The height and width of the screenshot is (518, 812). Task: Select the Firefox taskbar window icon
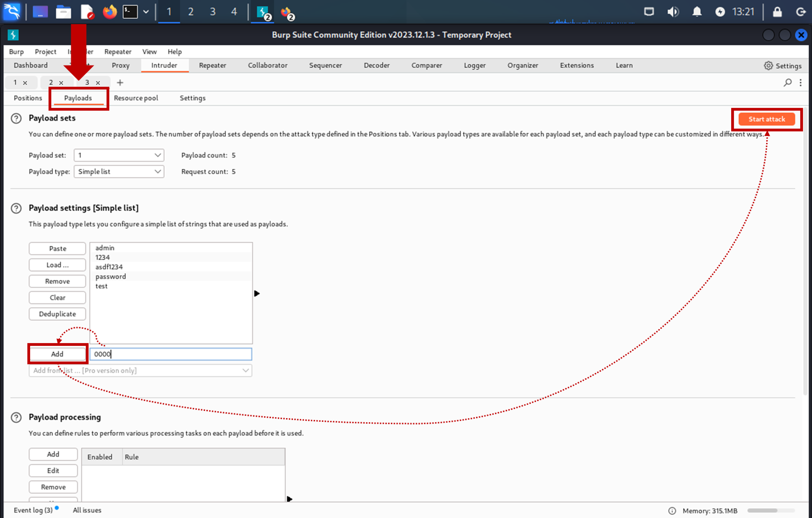point(287,13)
